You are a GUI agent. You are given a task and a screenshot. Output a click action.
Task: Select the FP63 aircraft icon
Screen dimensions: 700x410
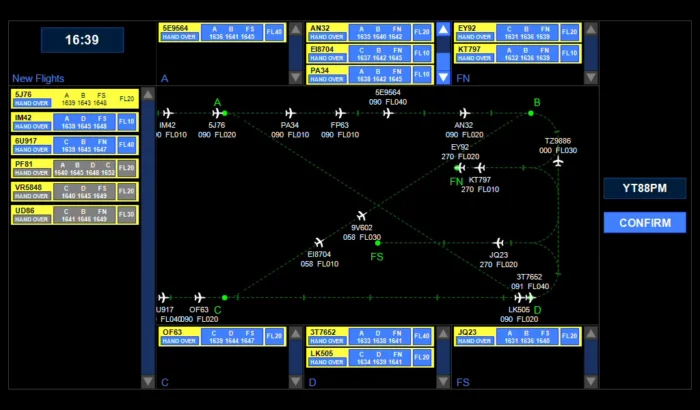coord(340,113)
